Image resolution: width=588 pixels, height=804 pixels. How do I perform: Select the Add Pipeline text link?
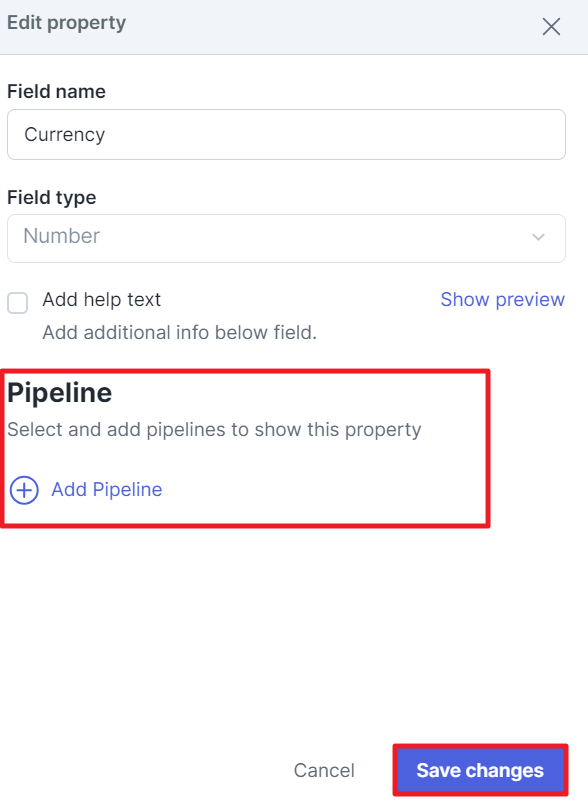[x=107, y=490]
